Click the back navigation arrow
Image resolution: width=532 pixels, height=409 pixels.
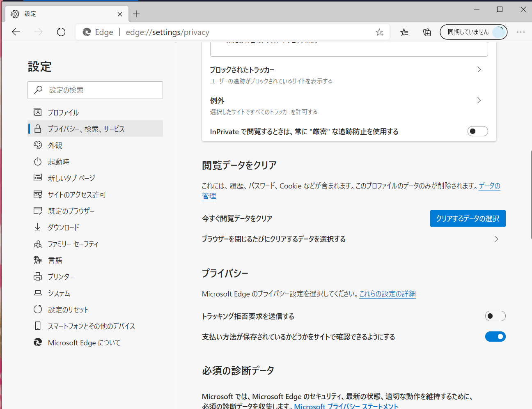click(x=16, y=32)
